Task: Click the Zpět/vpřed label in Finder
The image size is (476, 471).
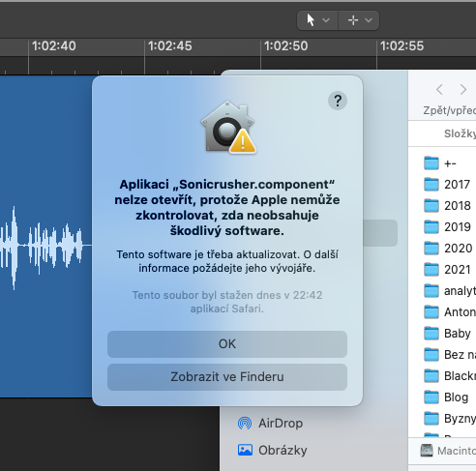Action: tap(450, 110)
